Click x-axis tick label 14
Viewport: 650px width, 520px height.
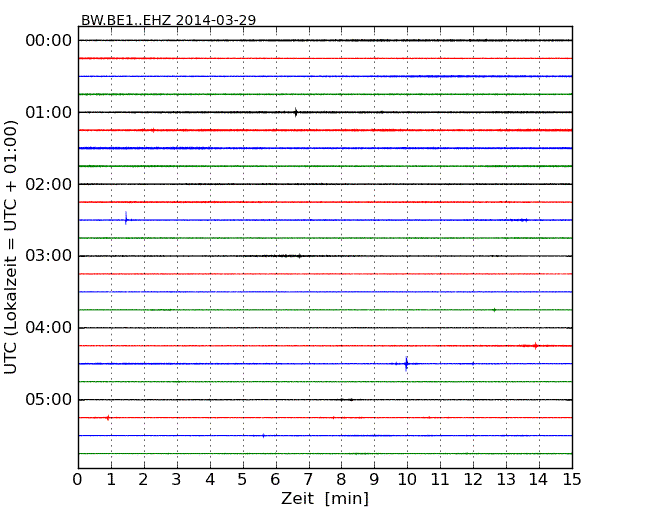[538, 480]
